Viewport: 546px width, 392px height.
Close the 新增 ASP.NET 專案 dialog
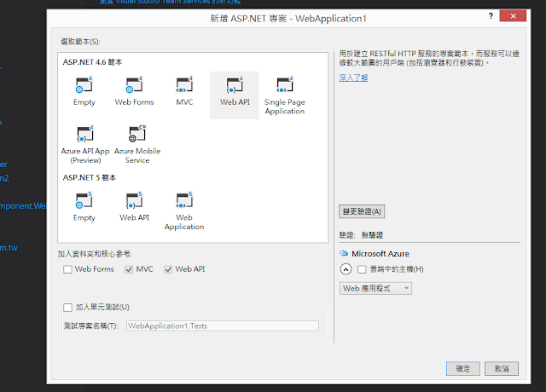click(513, 16)
